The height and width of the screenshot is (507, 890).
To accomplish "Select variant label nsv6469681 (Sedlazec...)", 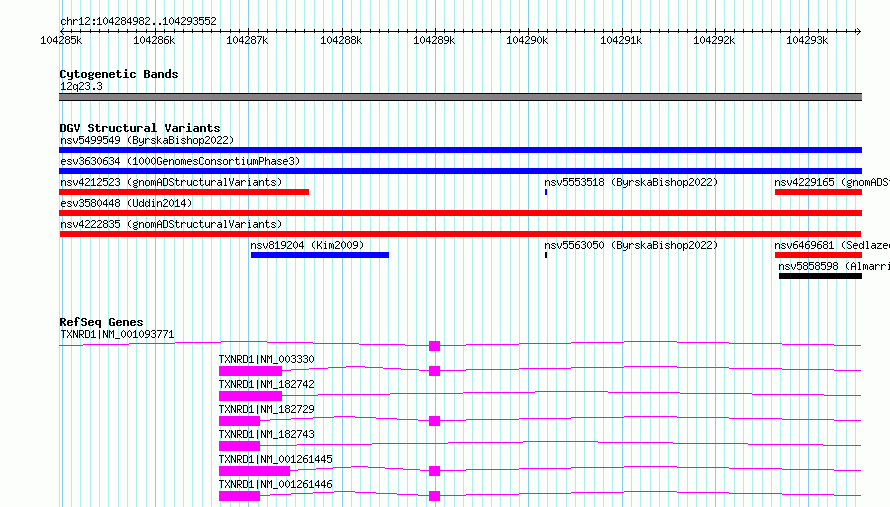I will [832, 245].
